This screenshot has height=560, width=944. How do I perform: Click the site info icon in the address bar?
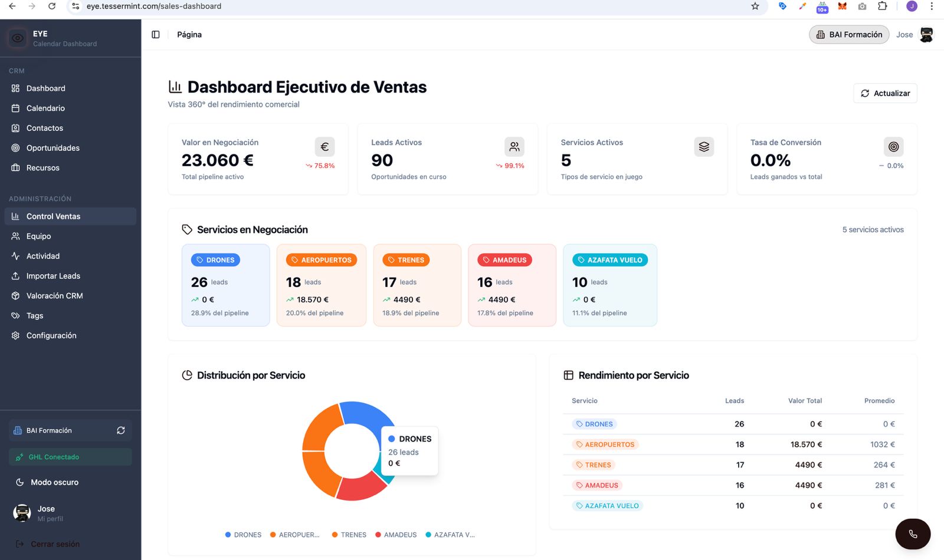click(75, 6)
